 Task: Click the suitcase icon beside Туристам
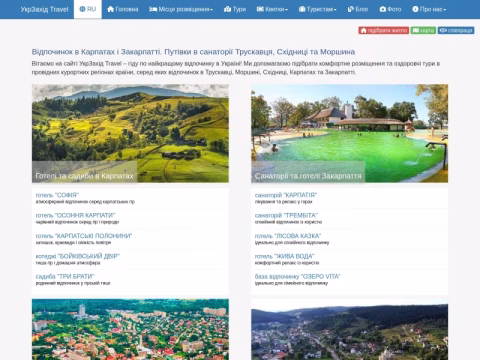click(302, 9)
